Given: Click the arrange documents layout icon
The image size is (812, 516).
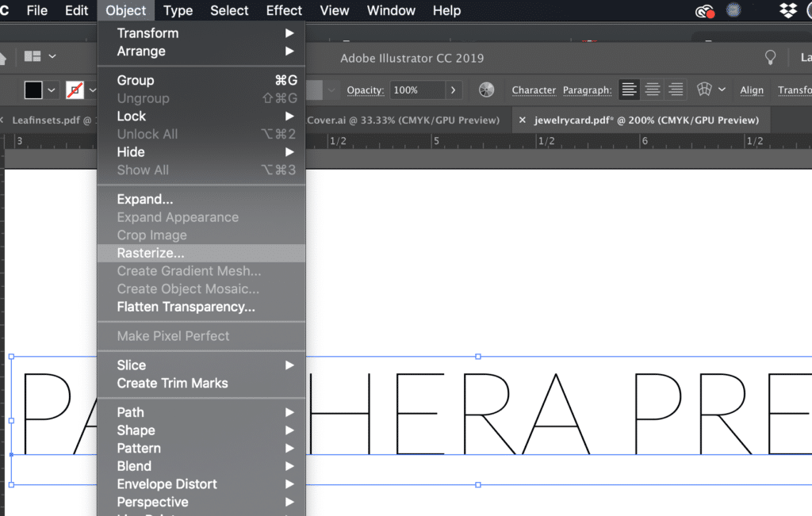Looking at the screenshot, I should [x=33, y=56].
